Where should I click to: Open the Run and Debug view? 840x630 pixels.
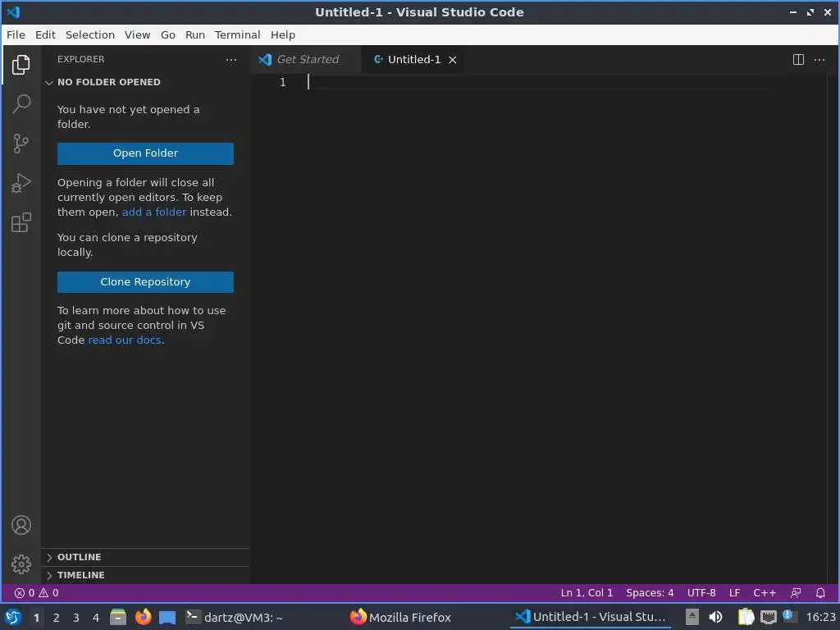pyautogui.click(x=21, y=183)
